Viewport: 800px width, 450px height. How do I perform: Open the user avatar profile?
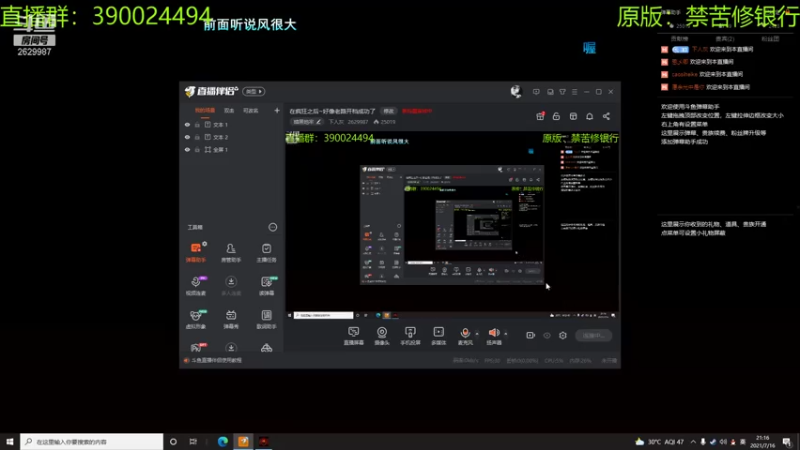tap(516, 91)
